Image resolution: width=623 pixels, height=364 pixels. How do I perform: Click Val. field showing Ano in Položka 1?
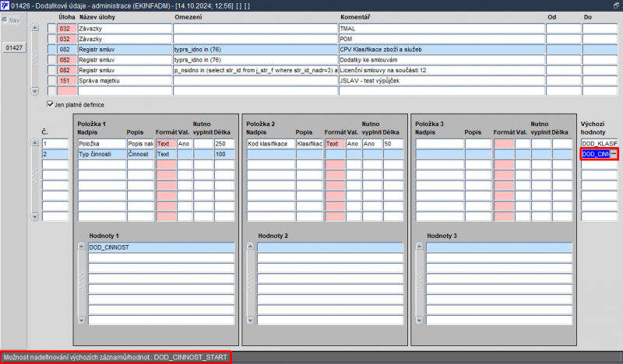click(185, 144)
